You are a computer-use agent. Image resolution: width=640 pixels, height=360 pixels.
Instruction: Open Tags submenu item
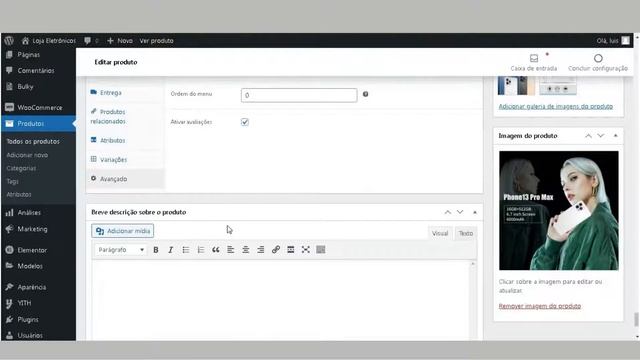12,181
